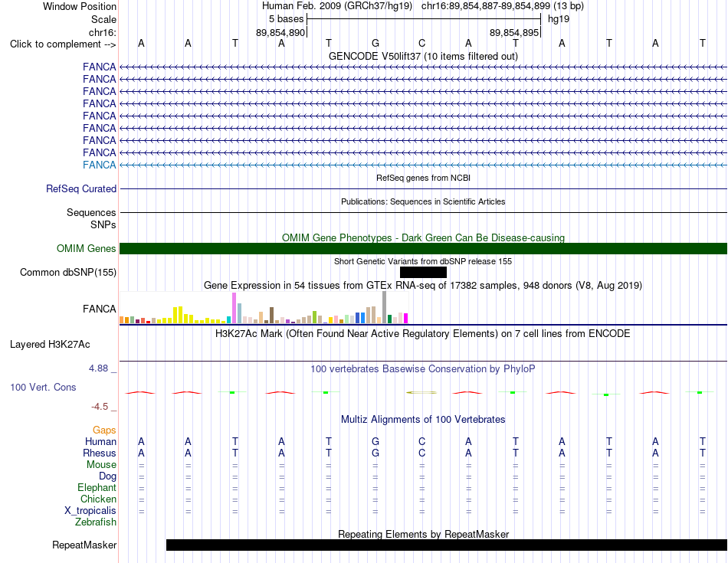
Task: Click the 'Dog' alignment species label
Action: click(x=108, y=476)
